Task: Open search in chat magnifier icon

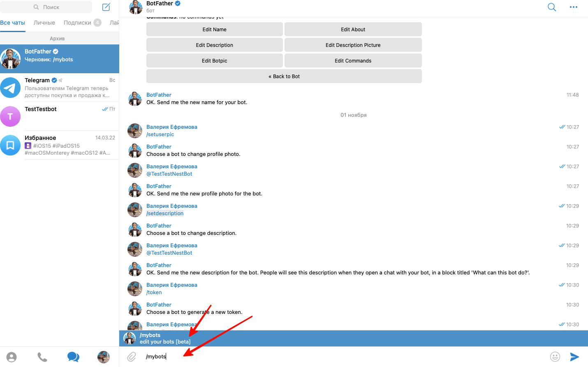Action: pyautogui.click(x=552, y=7)
